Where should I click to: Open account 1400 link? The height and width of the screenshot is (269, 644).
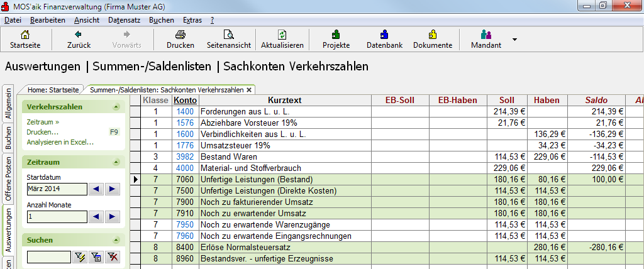185,111
